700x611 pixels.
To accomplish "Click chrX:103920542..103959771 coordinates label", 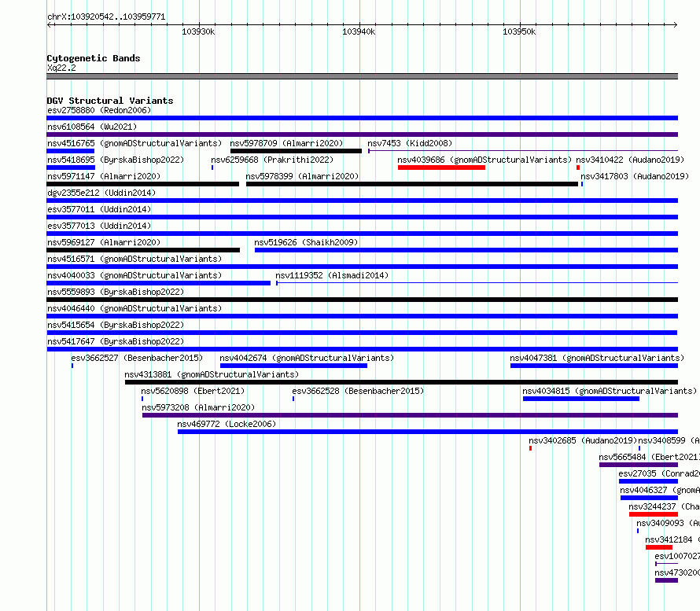I will (x=106, y=17).
